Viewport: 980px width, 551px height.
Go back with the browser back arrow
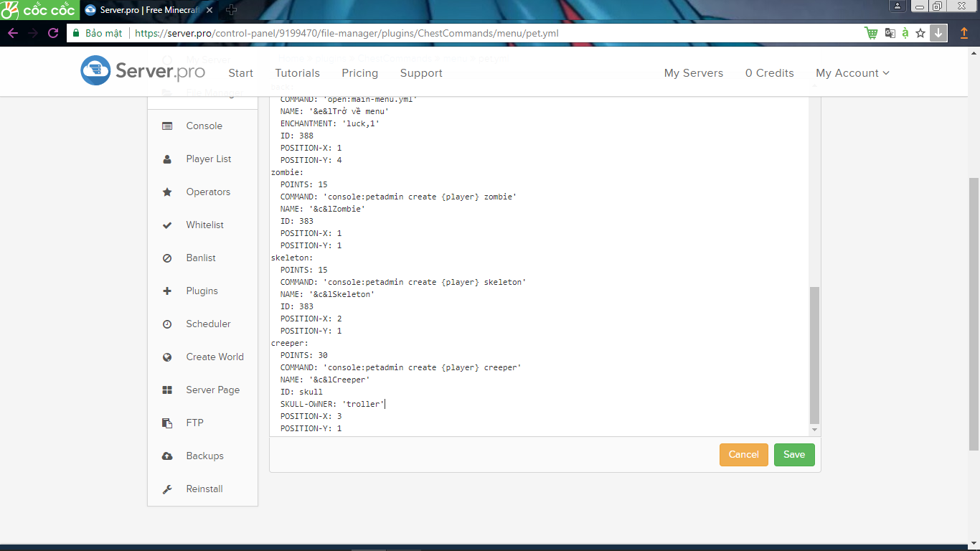(x=13, y=33)
